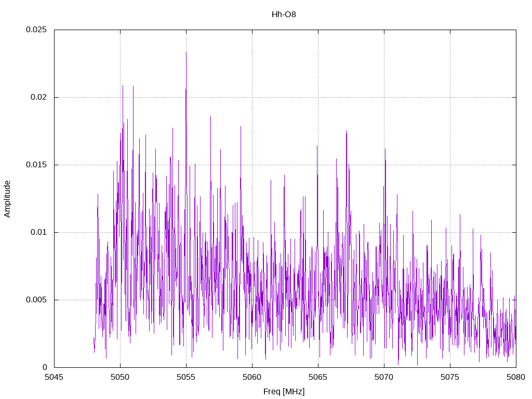The height and width of the screenshot is (399, 532).
Task: Click x-axis tick label 5080
Action: coord(516,377)
